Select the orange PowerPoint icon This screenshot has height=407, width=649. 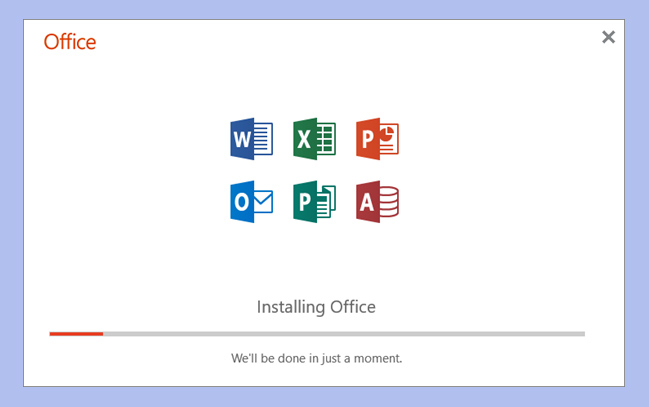[377, 138]
